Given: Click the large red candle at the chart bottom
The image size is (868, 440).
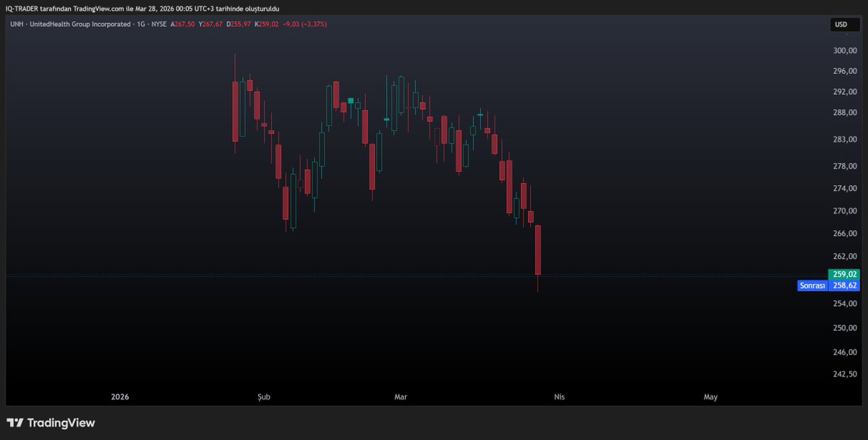Looking at the screenshot, I should coord(537,250).
